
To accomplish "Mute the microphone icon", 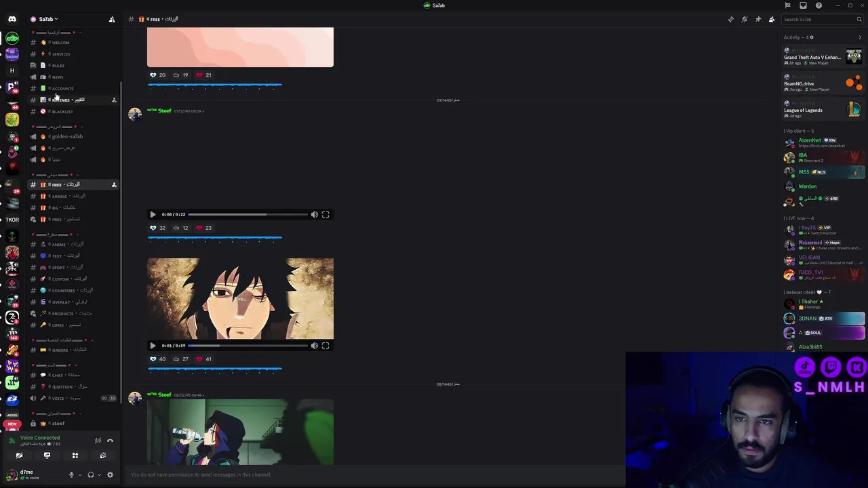I will pos(71,474).
